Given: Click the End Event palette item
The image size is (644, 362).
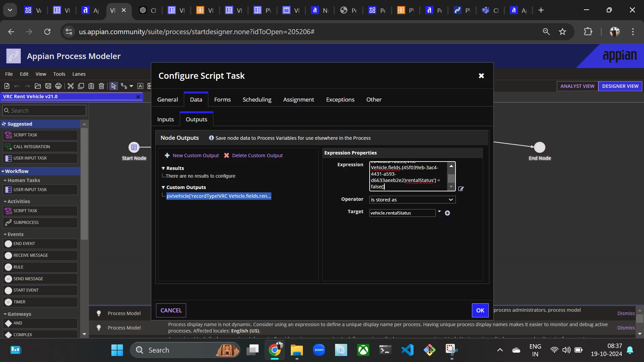Looking at the screenshot, I should [40, 244].
